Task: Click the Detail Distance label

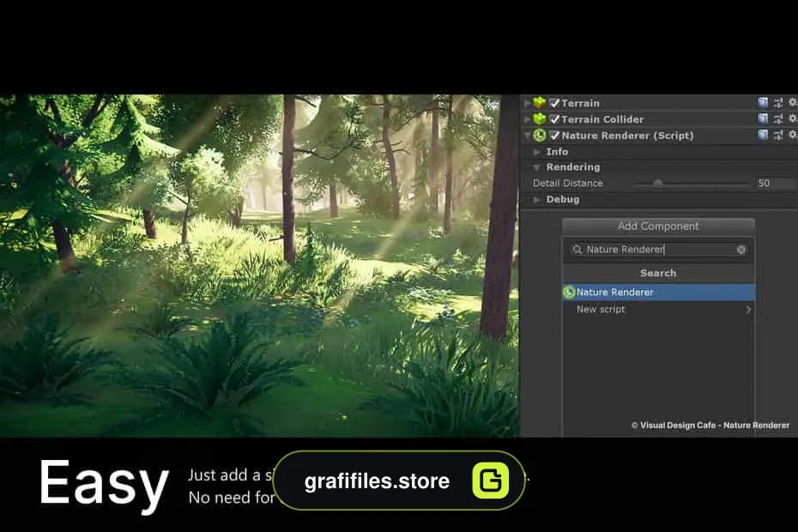Action: pyautogui.click(x=568, y=184)
